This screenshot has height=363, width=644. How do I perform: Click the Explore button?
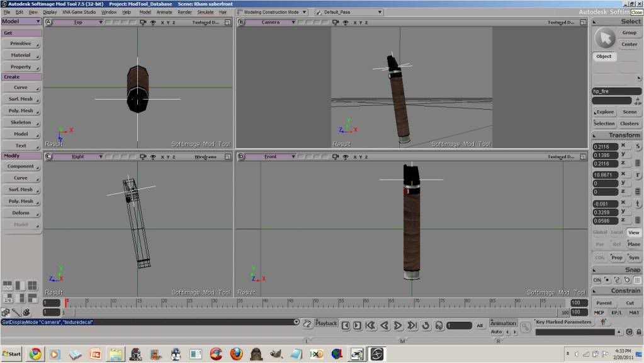604,112
